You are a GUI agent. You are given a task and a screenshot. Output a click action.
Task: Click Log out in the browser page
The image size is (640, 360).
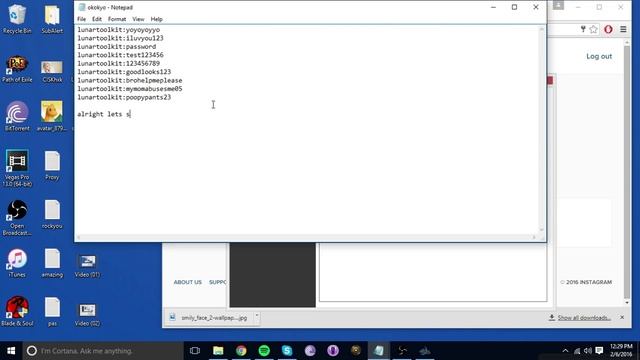pyautogui.click(x=599, y=56)
